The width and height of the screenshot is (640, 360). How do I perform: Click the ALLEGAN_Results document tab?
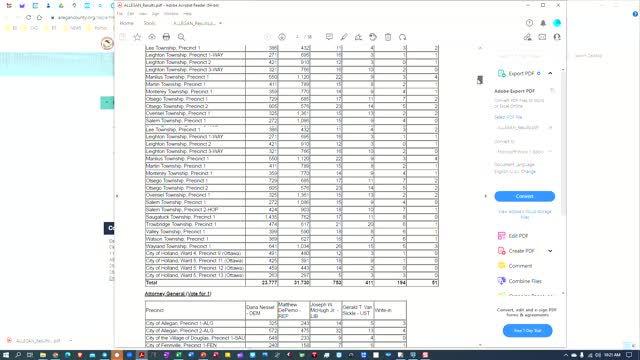point(195,23)
